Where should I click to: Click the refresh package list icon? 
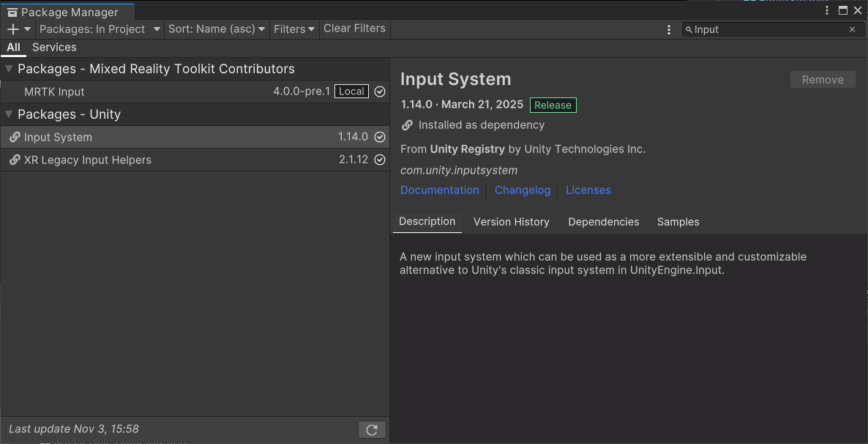[x=372, y=430]
